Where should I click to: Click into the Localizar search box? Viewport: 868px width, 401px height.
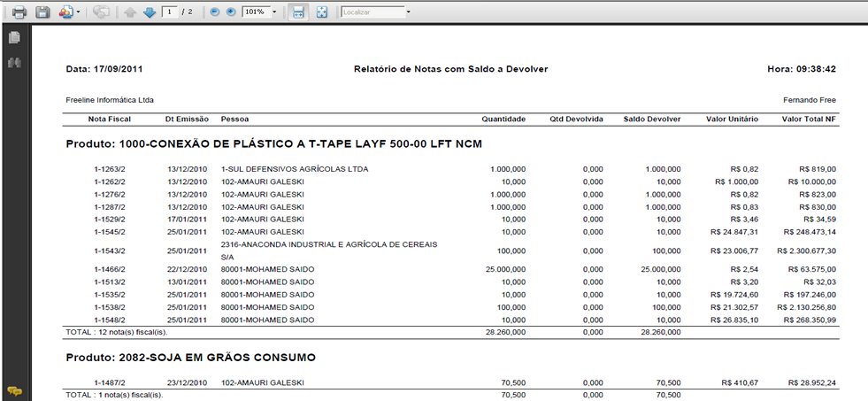tap(371, 12)
